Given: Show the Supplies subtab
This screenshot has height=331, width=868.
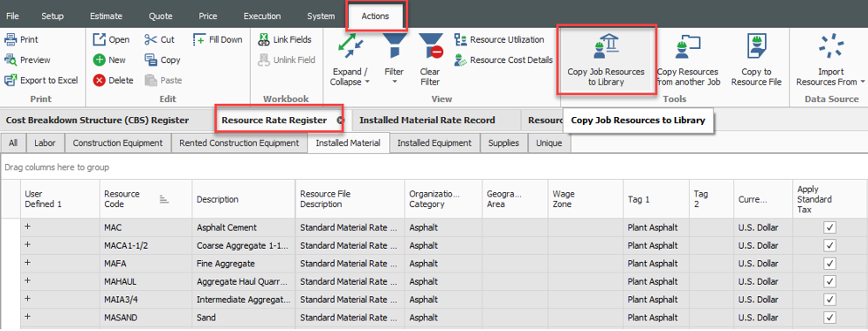Looking at the screenshot, I should pos(503,143).
